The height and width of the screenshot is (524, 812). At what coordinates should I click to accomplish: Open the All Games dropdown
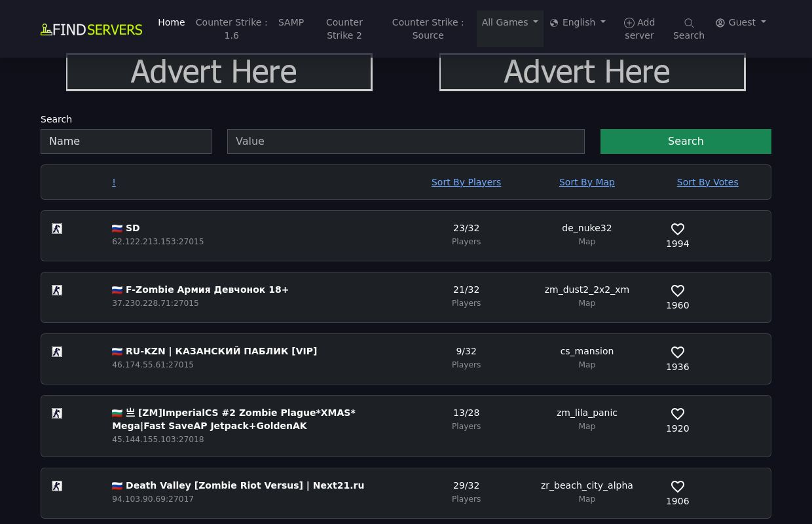510,22
